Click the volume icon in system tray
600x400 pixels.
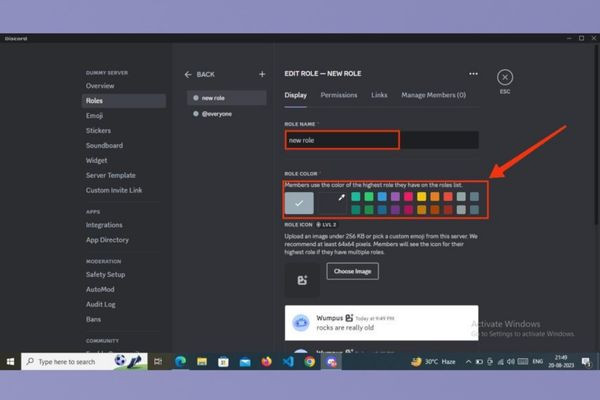tap(510, 361)
